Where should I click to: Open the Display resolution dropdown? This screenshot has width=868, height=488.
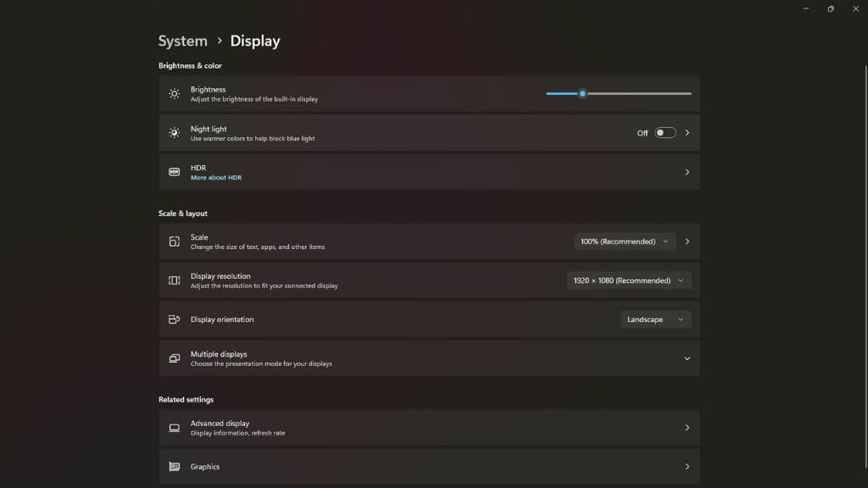[628, 280]
